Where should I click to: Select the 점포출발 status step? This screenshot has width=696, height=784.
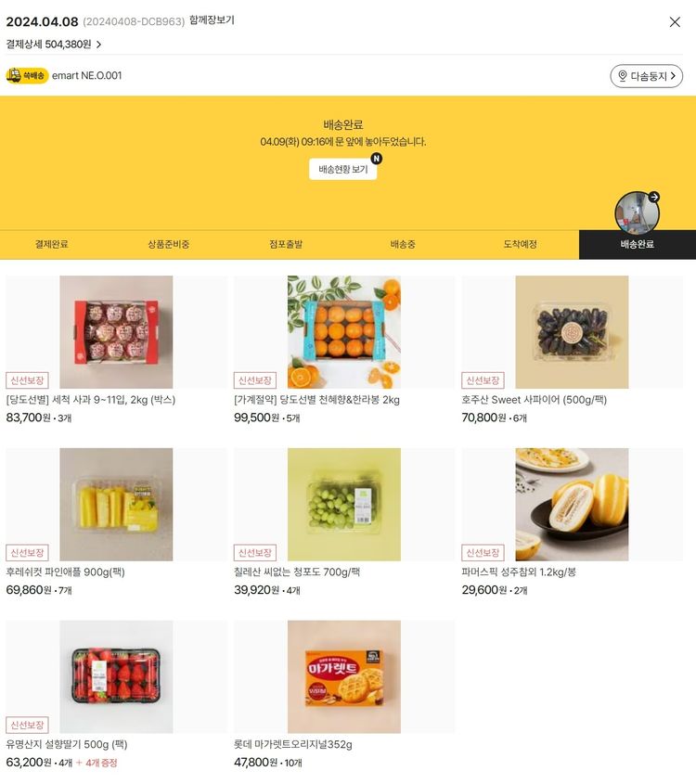click(x=286, y=245)
